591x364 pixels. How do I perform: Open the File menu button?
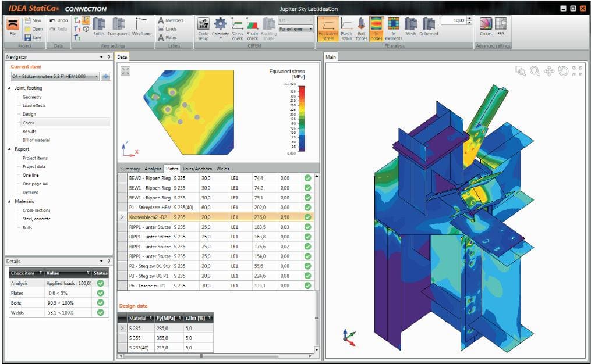coord(13,27)
